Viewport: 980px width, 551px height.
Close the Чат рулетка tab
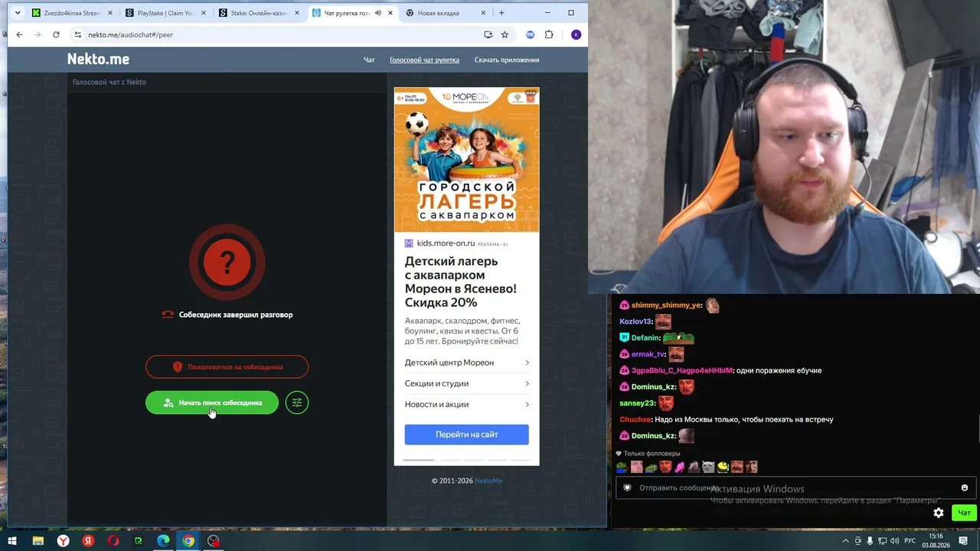[x=391, y=13]
